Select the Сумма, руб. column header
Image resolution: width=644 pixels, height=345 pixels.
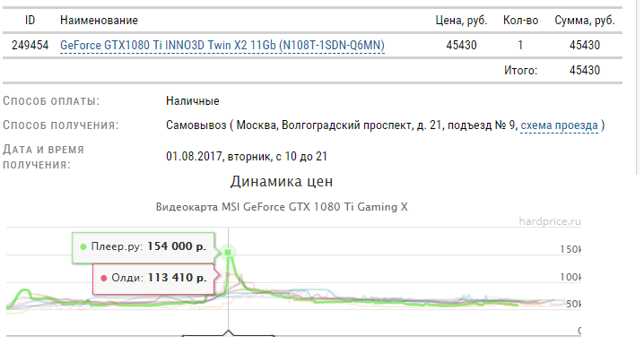[585, 20]
